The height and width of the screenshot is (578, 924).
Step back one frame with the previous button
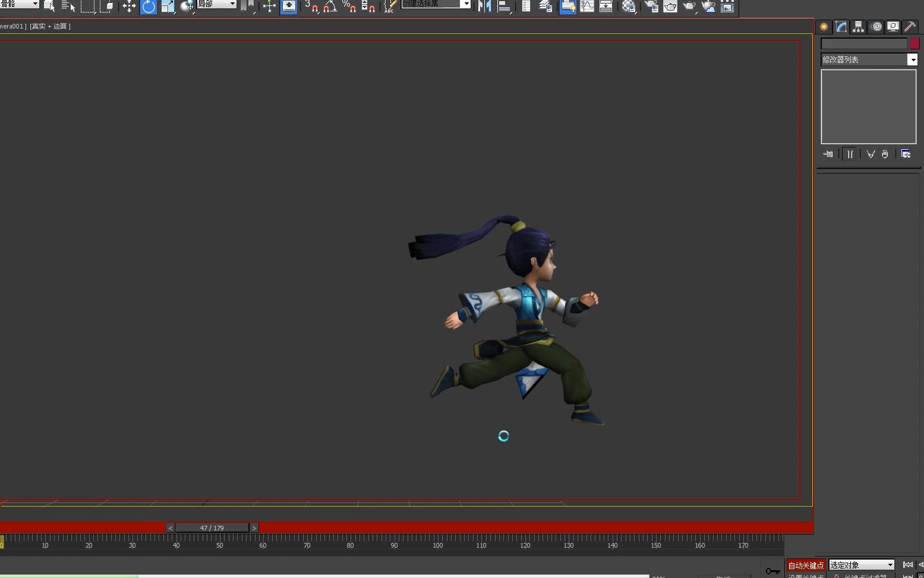(170, 527)
